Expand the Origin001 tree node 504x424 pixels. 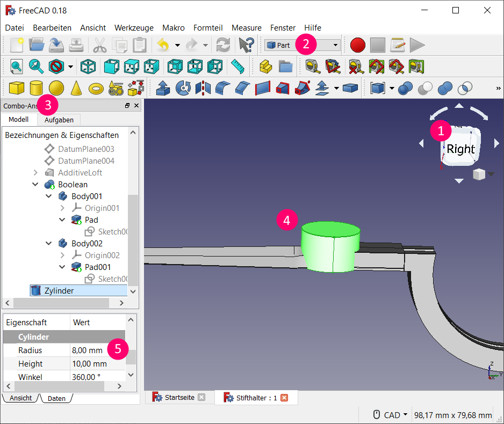pyautogui.click(x=62, y=208)
